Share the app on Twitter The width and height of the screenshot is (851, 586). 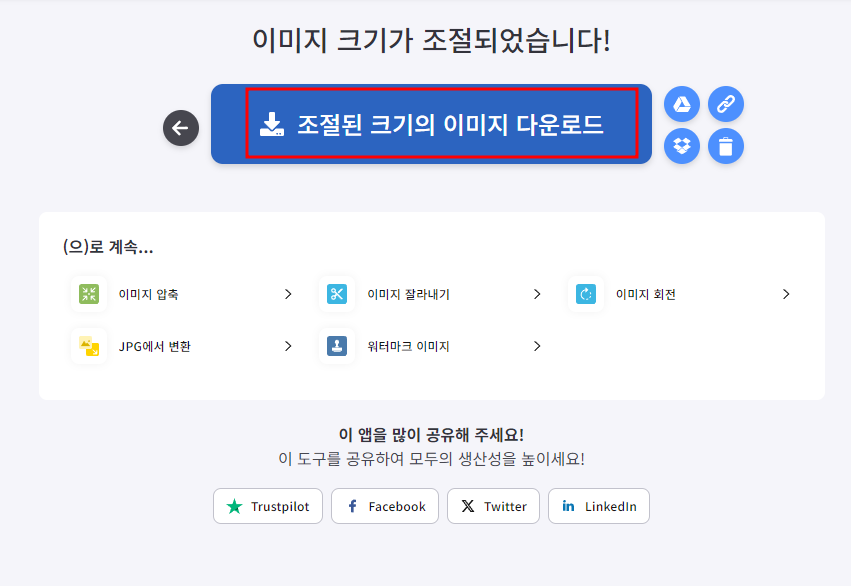tap(493, 506)
